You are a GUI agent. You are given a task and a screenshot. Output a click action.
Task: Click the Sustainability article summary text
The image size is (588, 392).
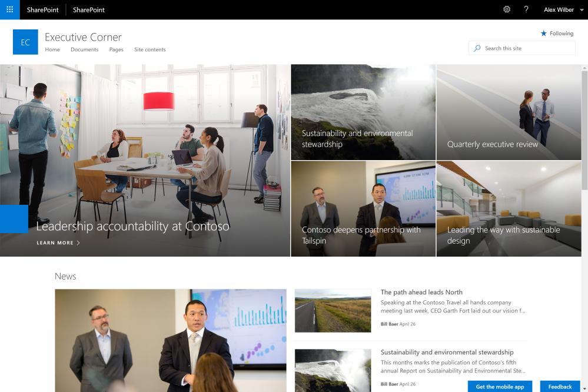tap(453, 367)
